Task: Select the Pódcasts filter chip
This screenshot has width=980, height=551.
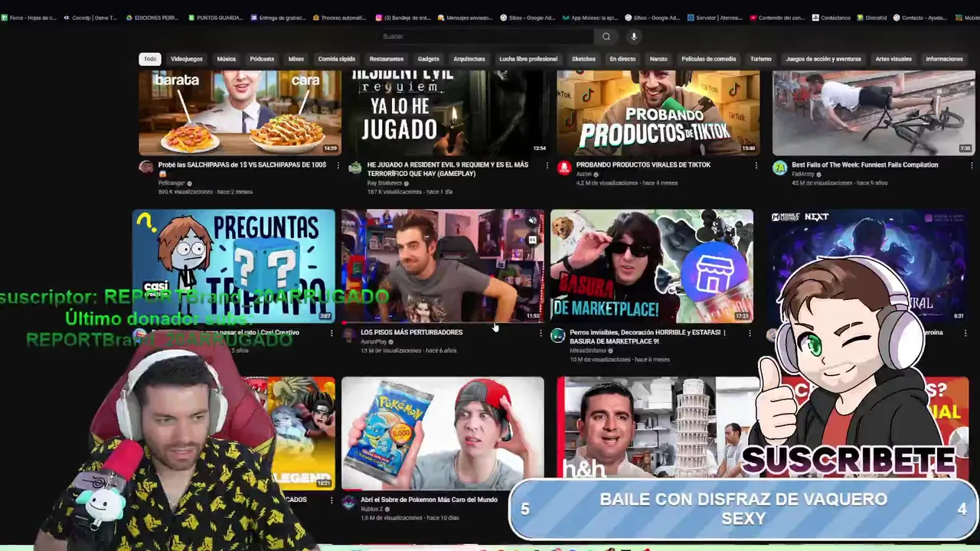Action: pos(262,59)
